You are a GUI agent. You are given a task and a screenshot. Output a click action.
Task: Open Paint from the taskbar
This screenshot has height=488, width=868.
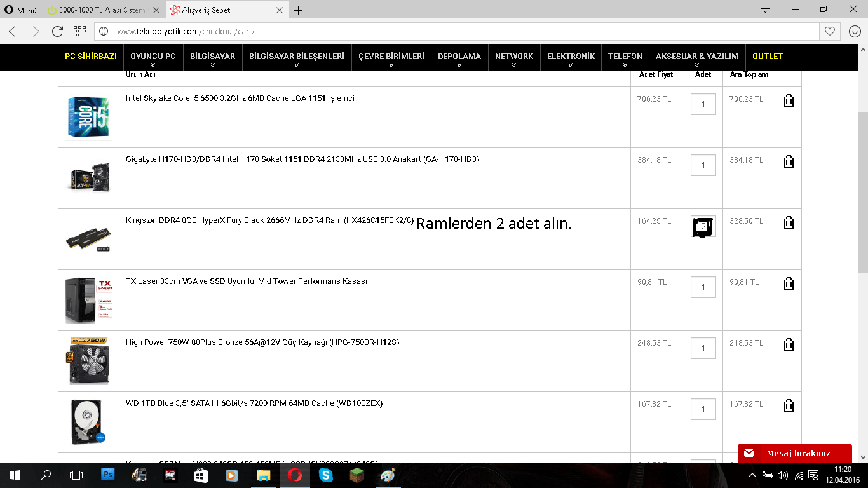click(x=388, y=475)
